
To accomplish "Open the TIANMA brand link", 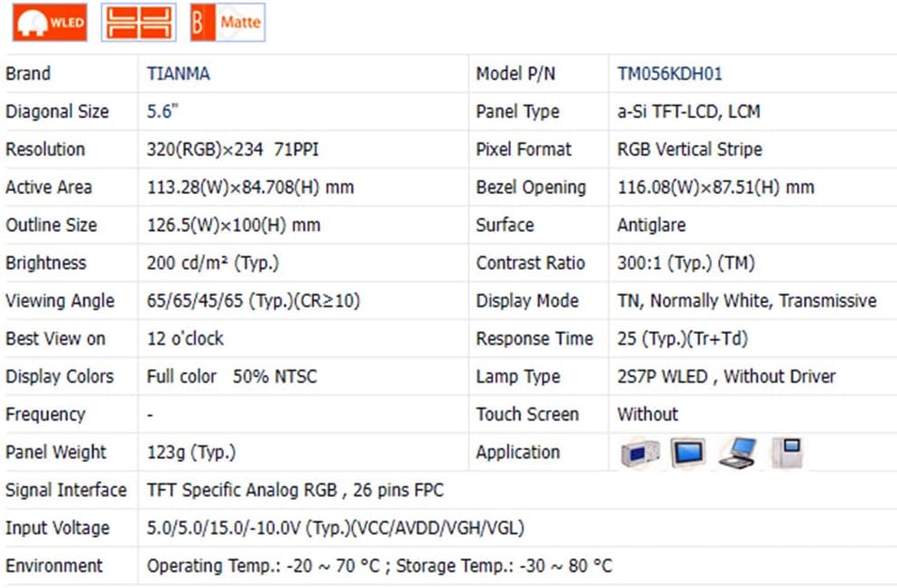I will click(x=179, y=74).
